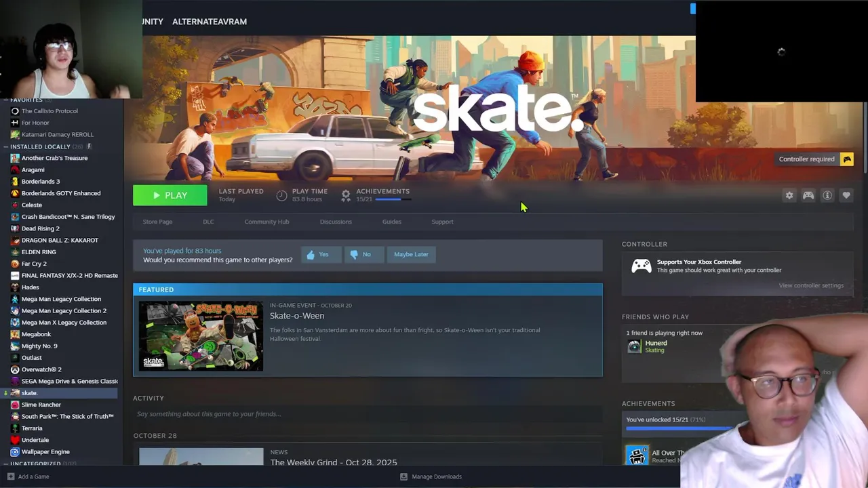Open controller layout icon beside settings gear
Image resolution: width=868 pixels, height=488 pixels.
pos(808,195)
